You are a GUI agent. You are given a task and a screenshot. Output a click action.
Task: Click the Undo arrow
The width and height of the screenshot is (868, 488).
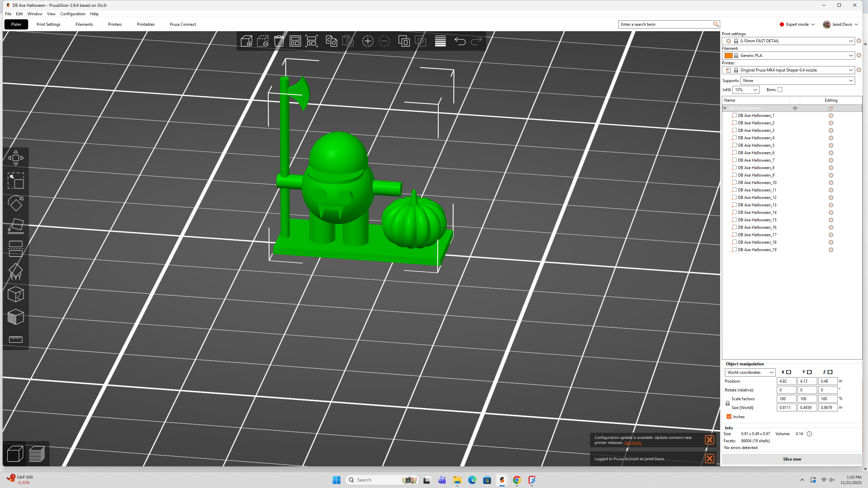tap(460, 41)
